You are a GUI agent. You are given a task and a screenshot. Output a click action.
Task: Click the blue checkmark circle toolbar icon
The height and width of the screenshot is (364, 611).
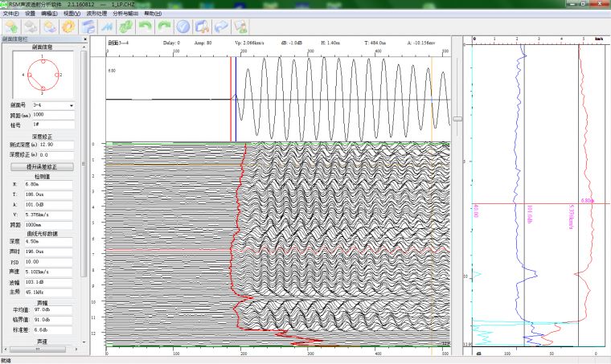[184, 27]
